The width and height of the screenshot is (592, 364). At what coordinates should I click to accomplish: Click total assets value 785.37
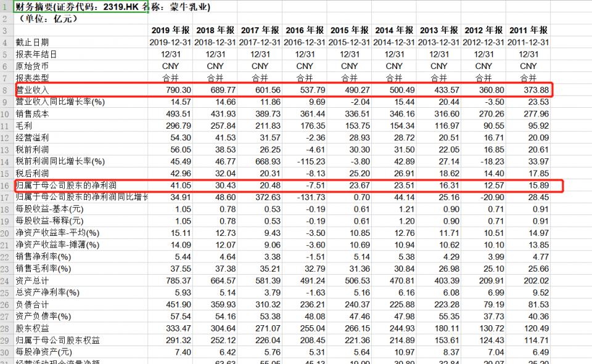tap(178, 281)
